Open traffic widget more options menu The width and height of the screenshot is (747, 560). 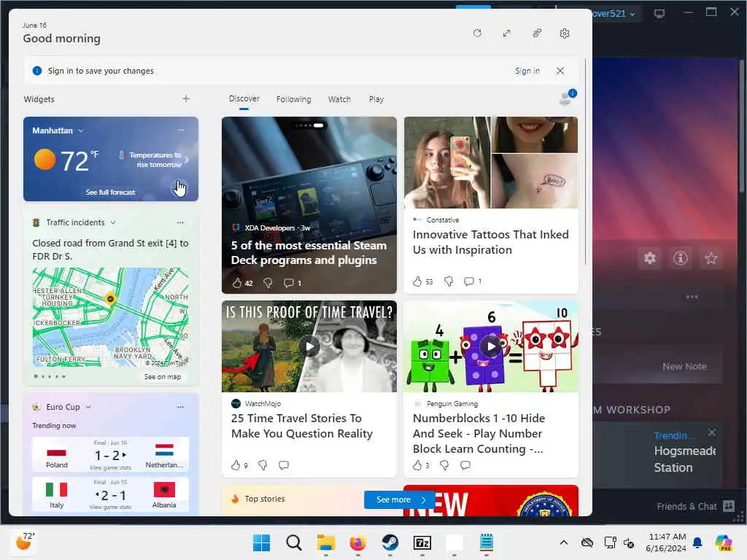[180, 222]
